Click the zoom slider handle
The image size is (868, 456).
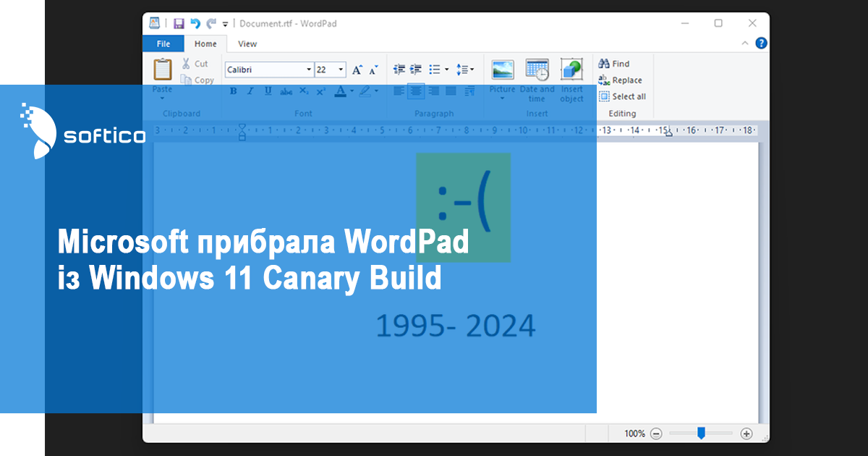click(x=701, y=433)
